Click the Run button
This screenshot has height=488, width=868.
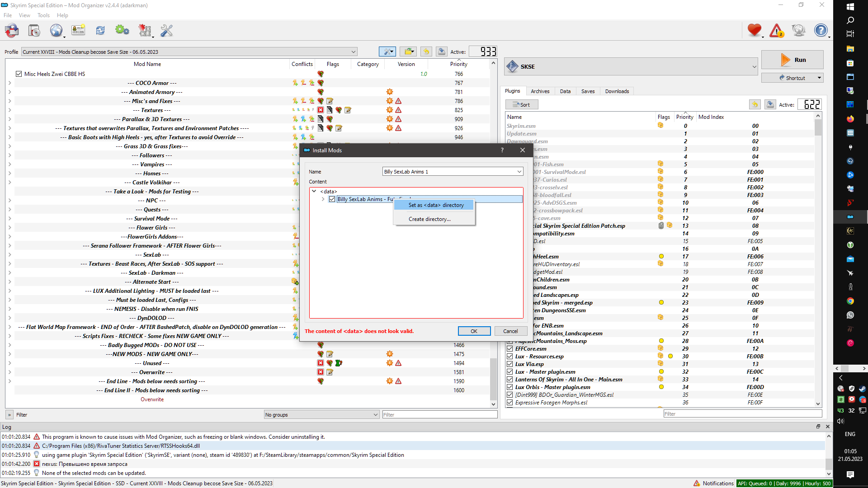tap(792, 60)
